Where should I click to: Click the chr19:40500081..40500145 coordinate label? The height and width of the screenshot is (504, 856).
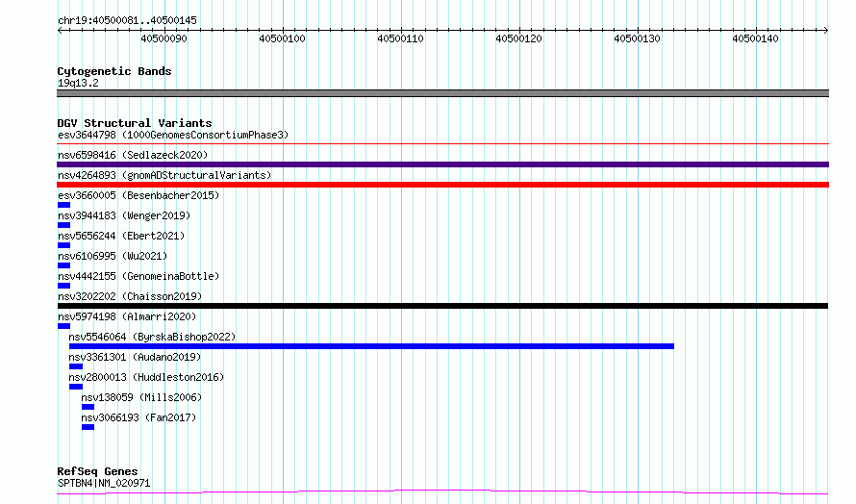[127, 20]
